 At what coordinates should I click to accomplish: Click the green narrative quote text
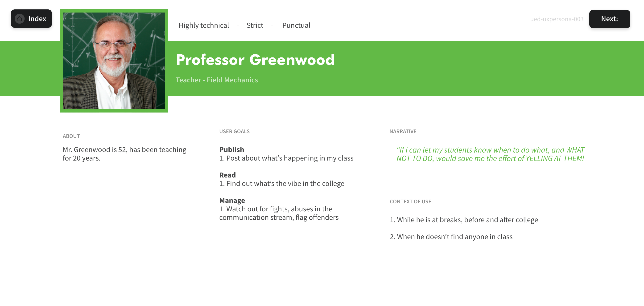(490, 154)
